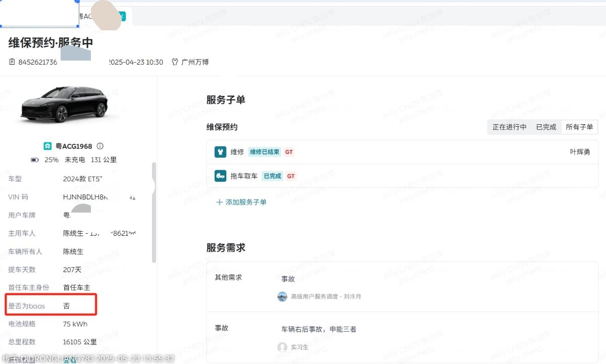Click the 维保预约·服务中 page title

coord(50,42)
